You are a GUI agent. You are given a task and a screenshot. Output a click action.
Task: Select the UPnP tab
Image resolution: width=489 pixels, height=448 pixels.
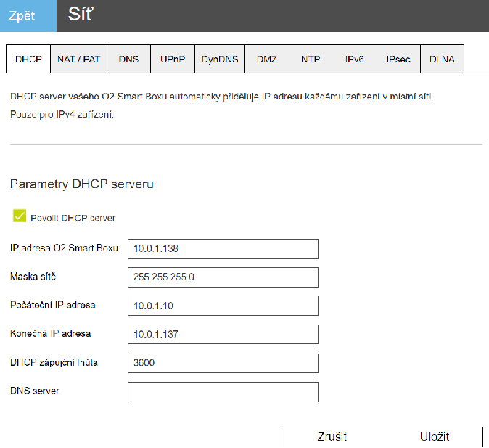point(173,60)
